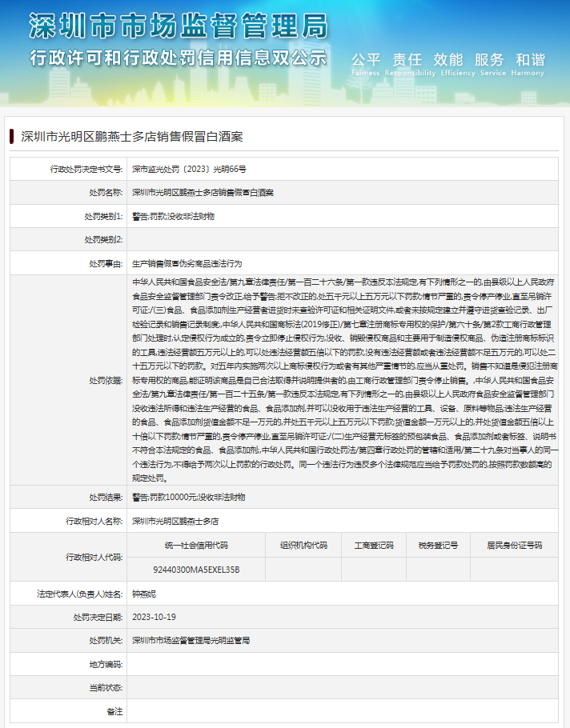Select the document number 深市监光处罚〔2023〕光明66号
Image resolution: width=570 pixels, height=728 pixels.
point(189,169)
